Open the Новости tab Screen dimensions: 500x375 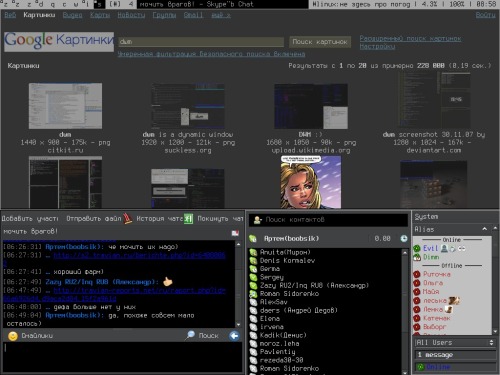pos(131,15)
